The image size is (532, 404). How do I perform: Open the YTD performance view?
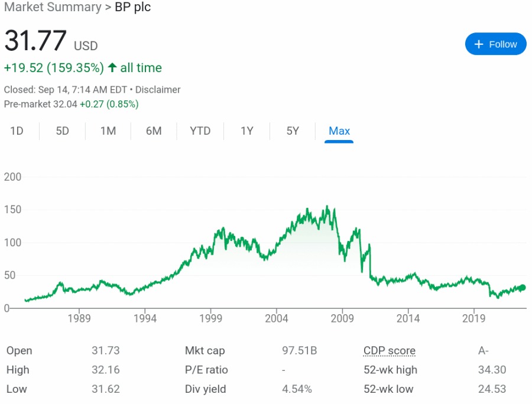(x=200, y=131)
